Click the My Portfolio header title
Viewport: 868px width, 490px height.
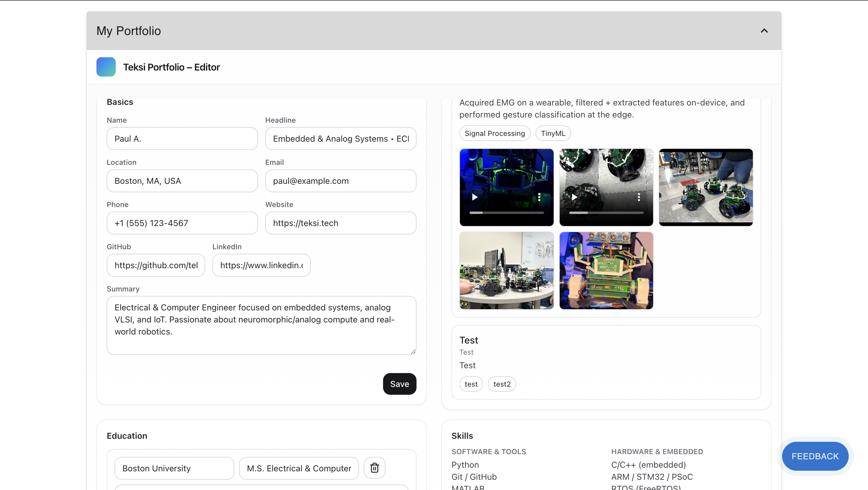click(128, 31)
